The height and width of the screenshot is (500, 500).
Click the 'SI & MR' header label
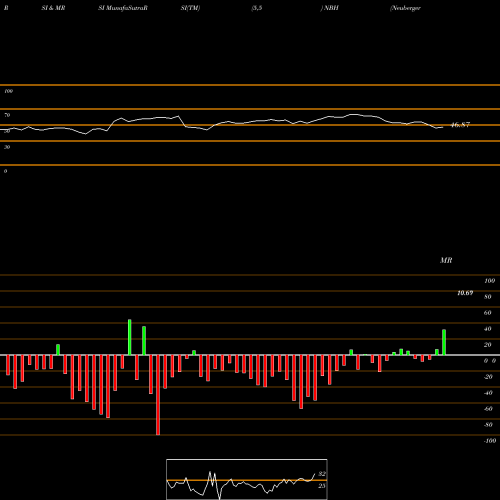point(53,8)
